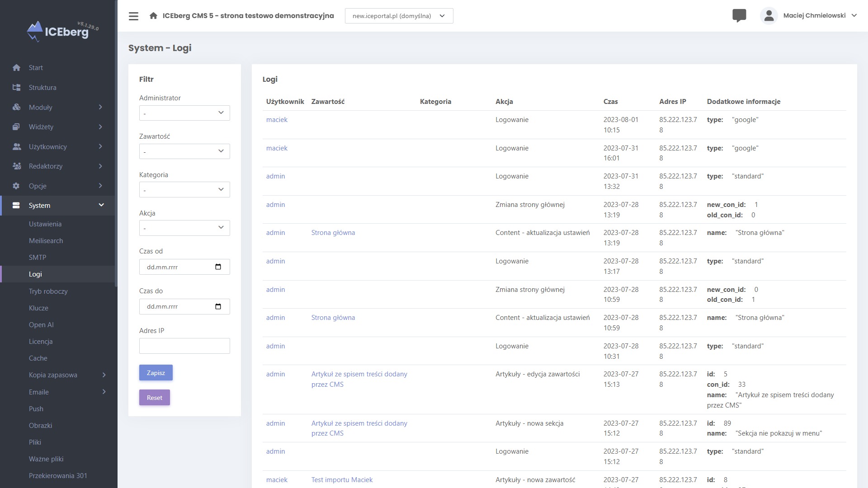Open SMTP settings page
Viewport: 868px width, 488px height.
coord(38,258)
